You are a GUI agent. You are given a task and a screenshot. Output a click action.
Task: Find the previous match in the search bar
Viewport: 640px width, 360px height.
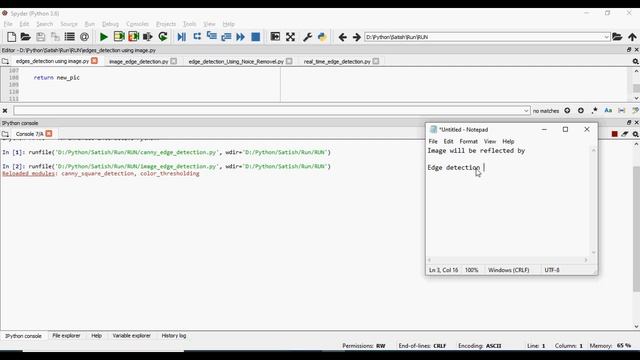567,111
